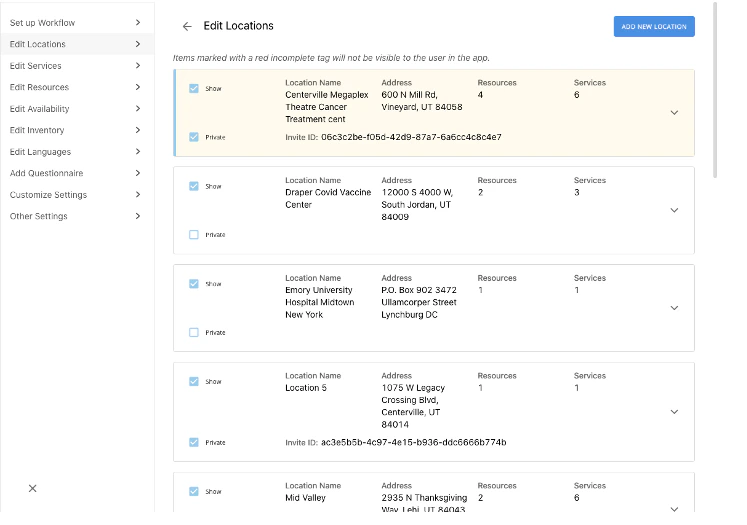Check Private for Draper Covid Vaccine Center
Screen dimensions: 747x525
click(194, 235)
